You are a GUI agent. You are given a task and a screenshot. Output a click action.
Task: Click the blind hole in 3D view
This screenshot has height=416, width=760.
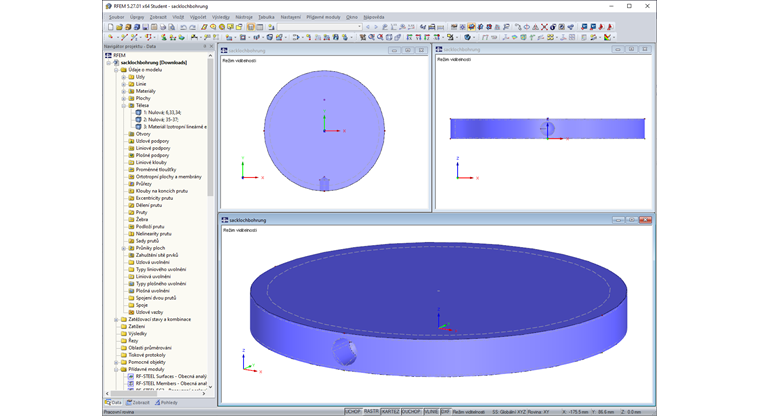pos(344,352)
